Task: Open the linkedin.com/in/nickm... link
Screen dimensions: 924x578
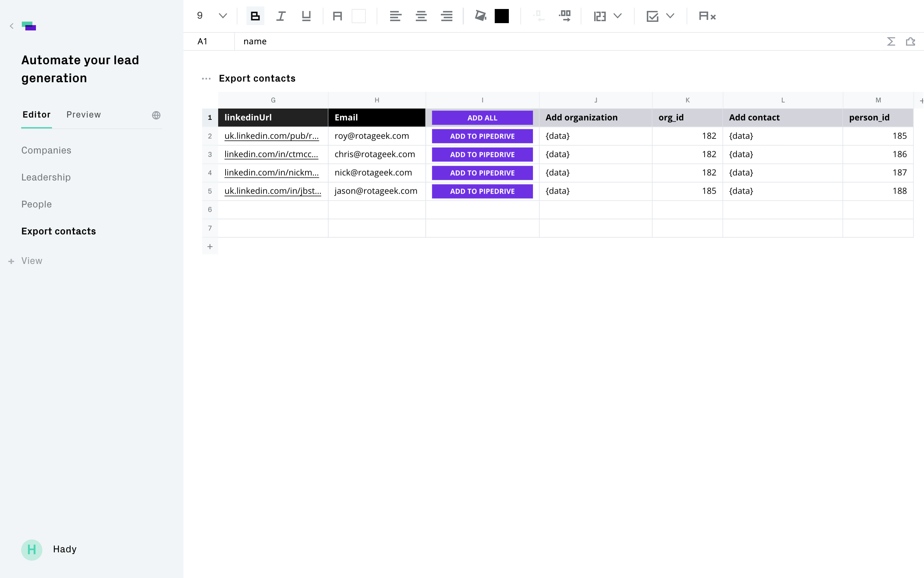Action: click(x=271, y=173)
